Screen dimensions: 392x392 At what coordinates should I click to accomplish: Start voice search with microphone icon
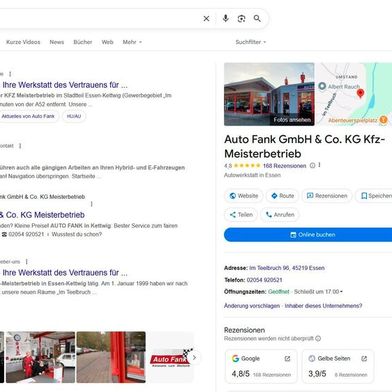pyautogui.click(x=225, y=18)
